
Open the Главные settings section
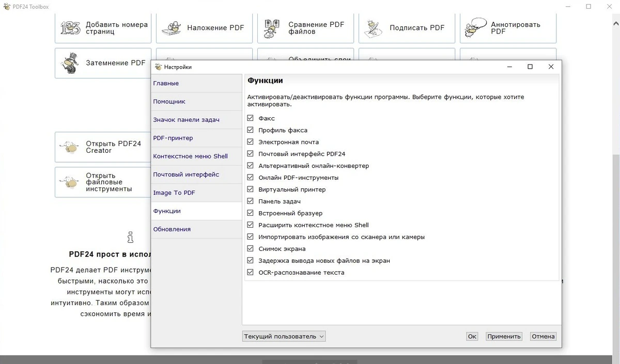[x=196, y=83]
